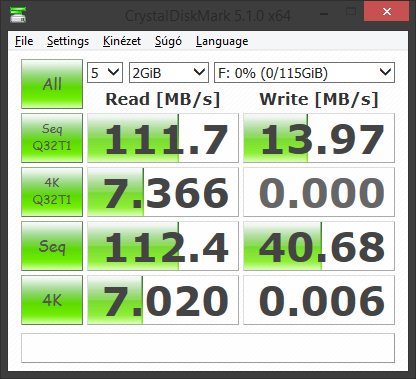The width and height of the screenshot is (416, 379).
Task: Expand the test count dropdown showing 5
Action: (x=105, y=72)
